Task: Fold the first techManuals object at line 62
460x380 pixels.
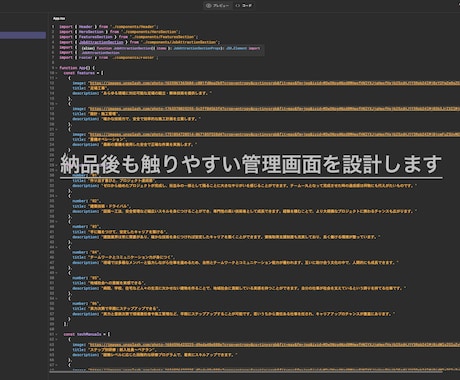Action: coord(56,340)
